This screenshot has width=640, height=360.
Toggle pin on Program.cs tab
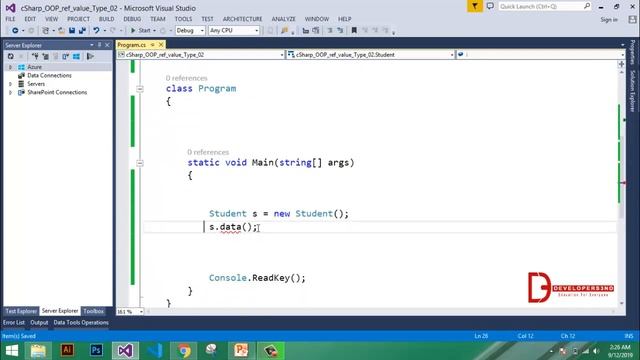[x=152, y=44]
